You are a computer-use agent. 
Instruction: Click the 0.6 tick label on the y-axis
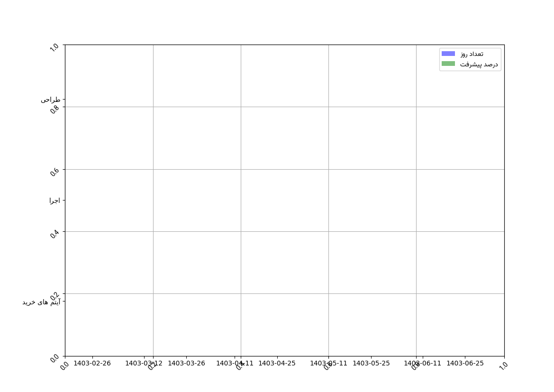[54, 172]
